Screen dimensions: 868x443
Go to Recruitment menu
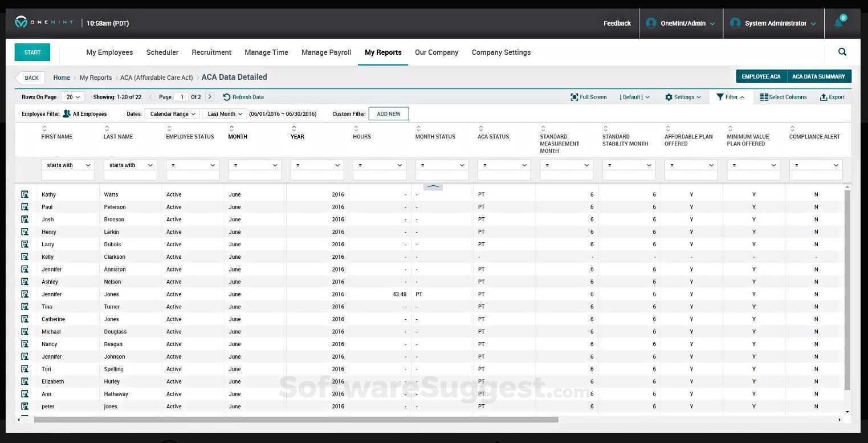211,52
